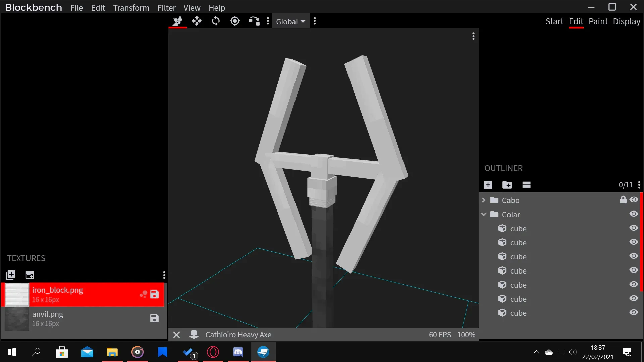This screenshot has height=362, width=644.
Task: Toggle visibility of the last cube
Action: click(x=634, y=312)
